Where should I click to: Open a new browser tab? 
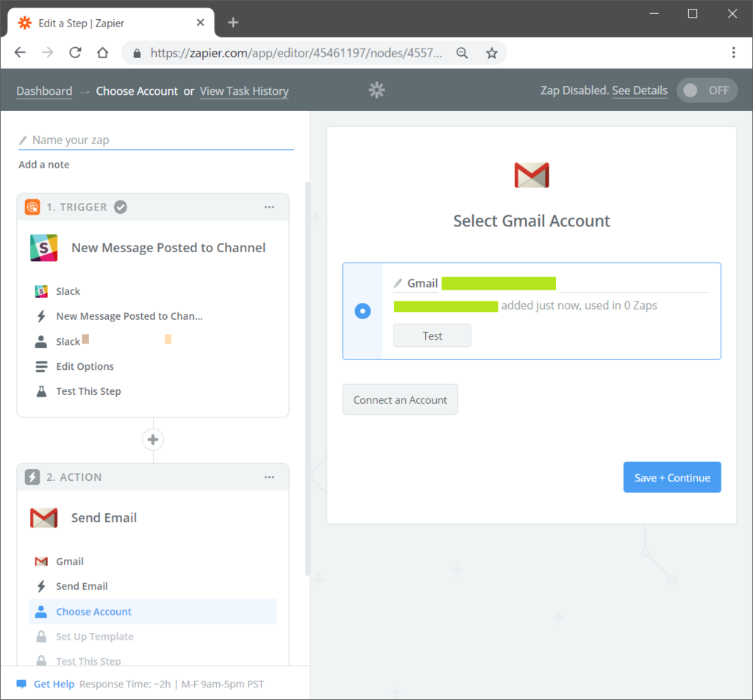click(233, 23)
